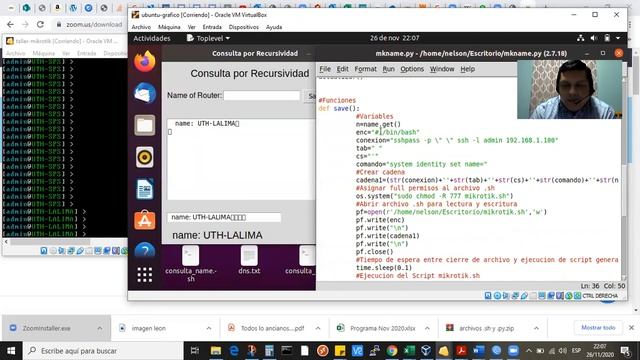Screen dimensions: 640x360
Task: Open the Windows notification center
Action: [625, 351]
